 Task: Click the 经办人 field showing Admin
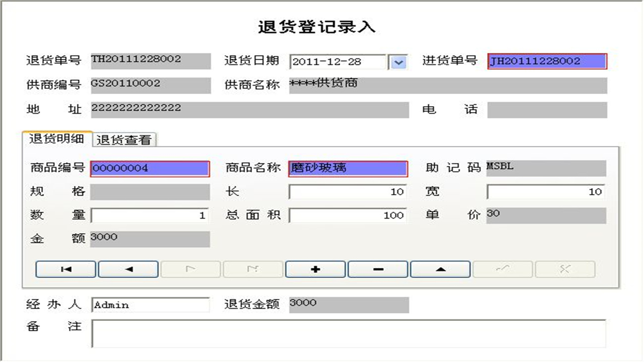150,305
